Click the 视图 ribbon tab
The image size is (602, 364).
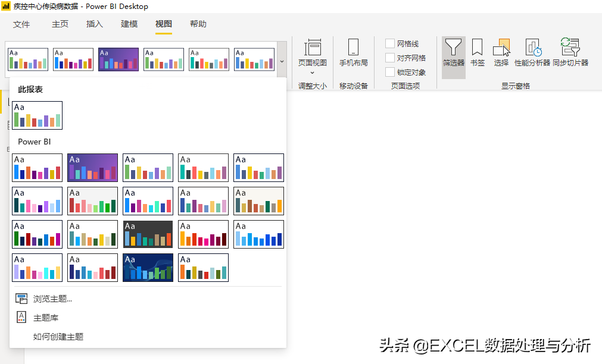[164, 24]
